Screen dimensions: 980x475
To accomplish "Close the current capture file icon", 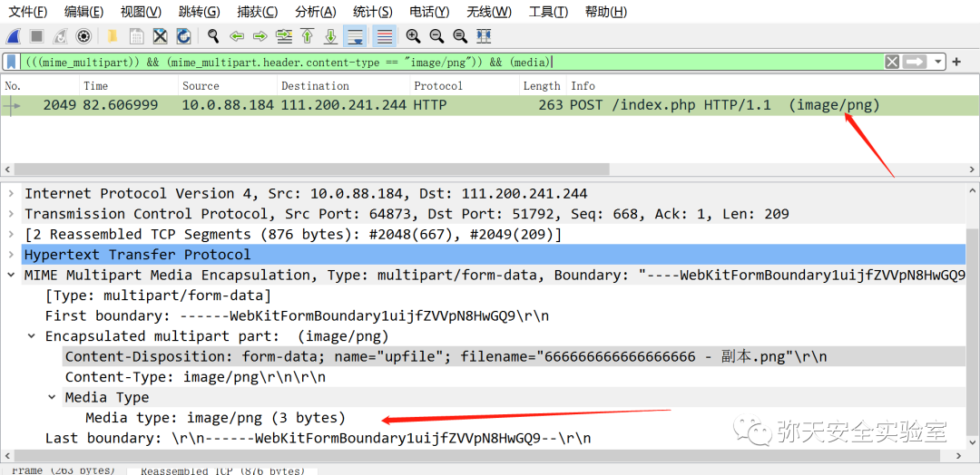I will (x=160, y=36).
